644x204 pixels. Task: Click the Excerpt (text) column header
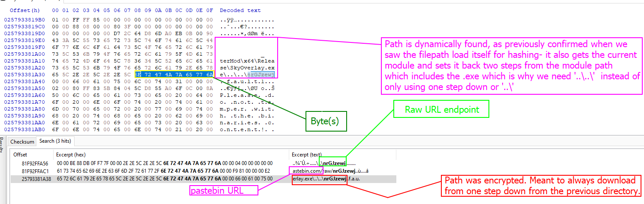point(306,154)
